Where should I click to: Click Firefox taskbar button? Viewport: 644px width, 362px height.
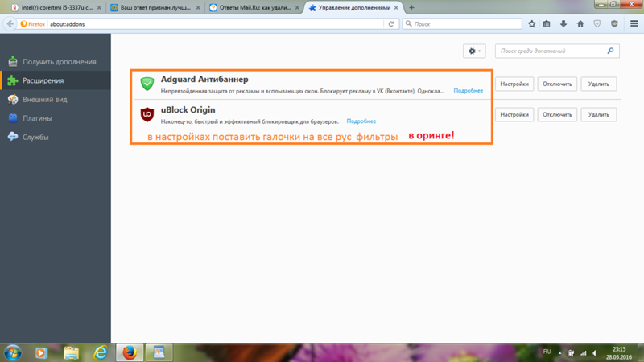[130, 353]
